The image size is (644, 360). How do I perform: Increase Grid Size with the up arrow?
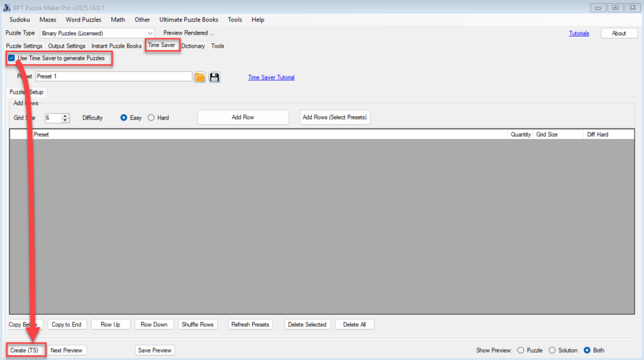coord(65,115)
